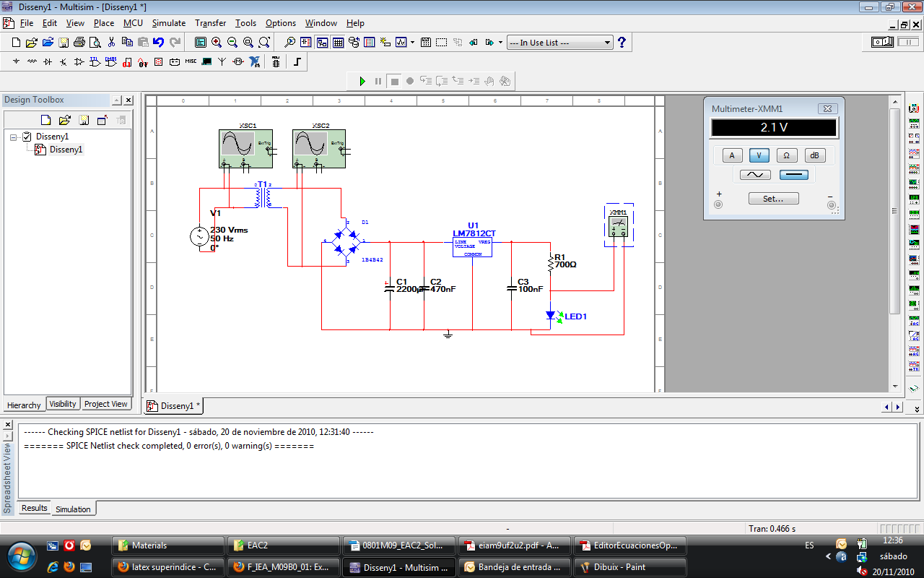Click the Place Transistor icon
This screenshot has height=578, width=924.
(64, 62)
